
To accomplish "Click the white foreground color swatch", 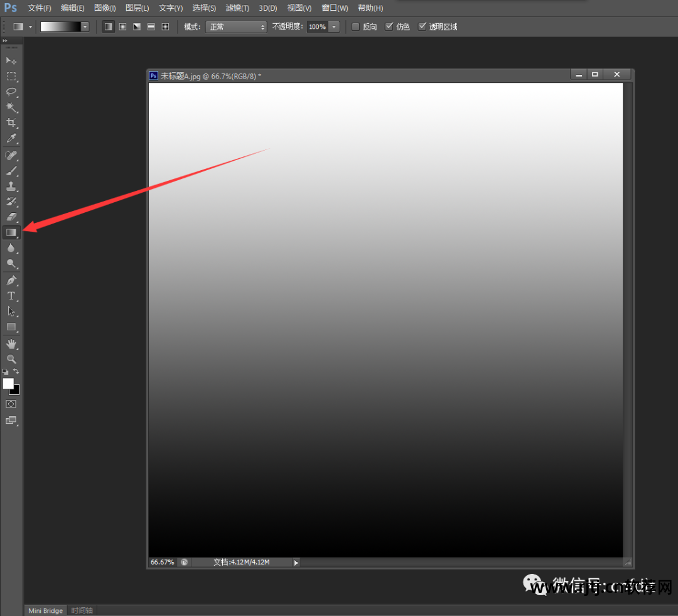I will [8, 383].
